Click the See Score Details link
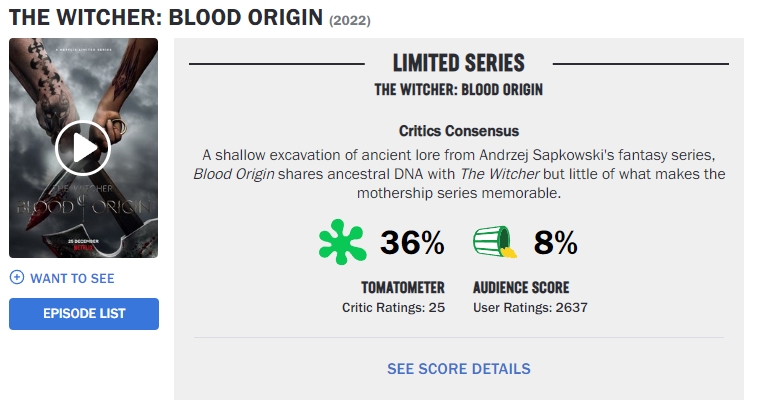This screenshot has width=765, height=409. [459, 369]
